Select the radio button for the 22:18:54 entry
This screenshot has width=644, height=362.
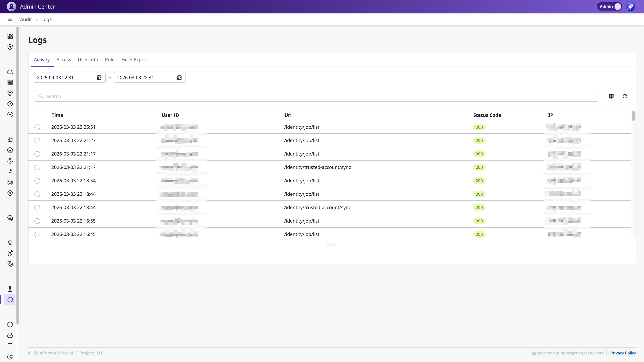coord(37,181)
